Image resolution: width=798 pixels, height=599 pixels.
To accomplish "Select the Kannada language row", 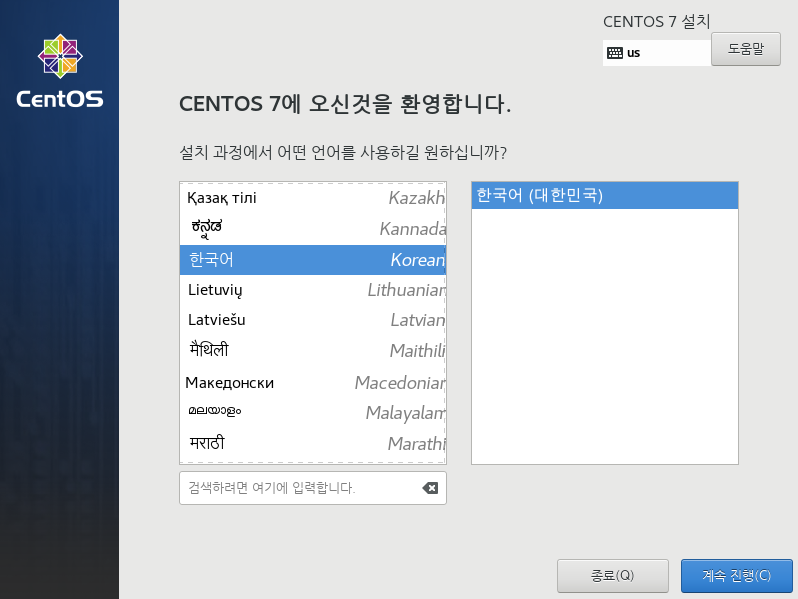I will (x=312, y=229).
